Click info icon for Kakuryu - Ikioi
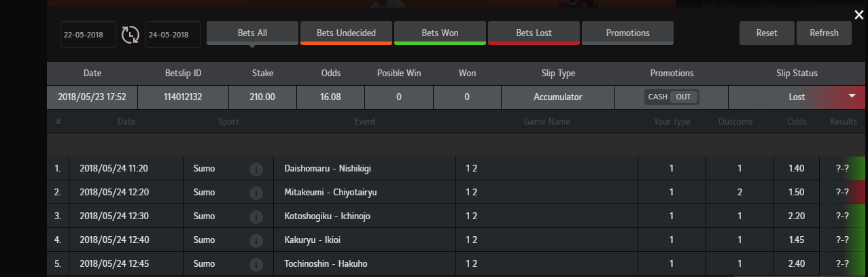The height and width of the screenshot is (277, 868). [256, 240]
